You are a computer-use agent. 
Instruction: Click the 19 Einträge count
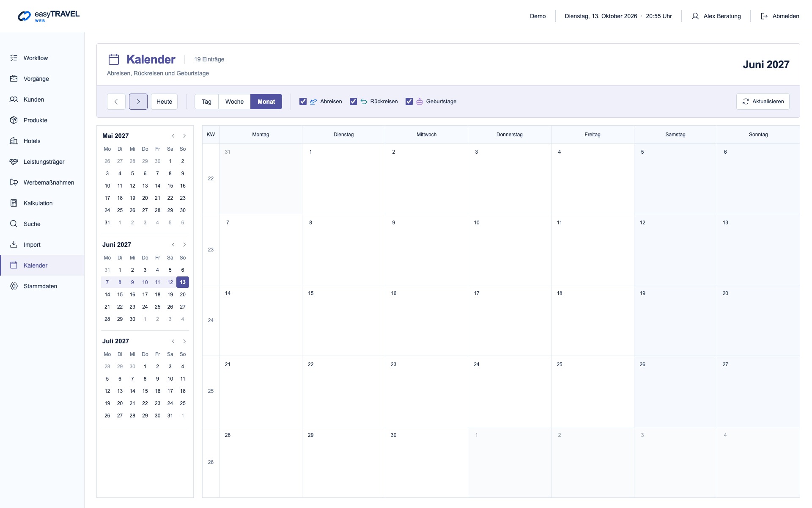[x=209, y=59]
